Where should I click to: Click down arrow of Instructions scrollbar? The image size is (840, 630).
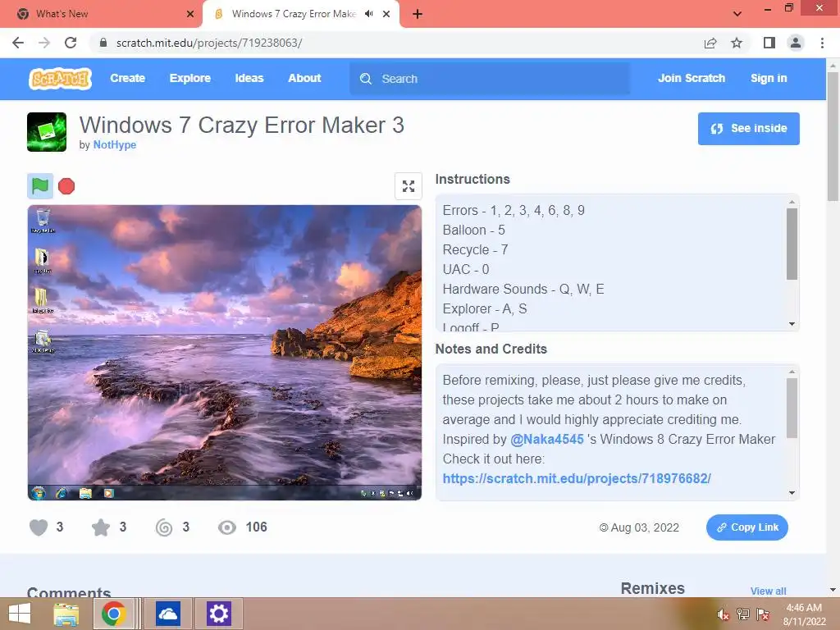[792, 324]
